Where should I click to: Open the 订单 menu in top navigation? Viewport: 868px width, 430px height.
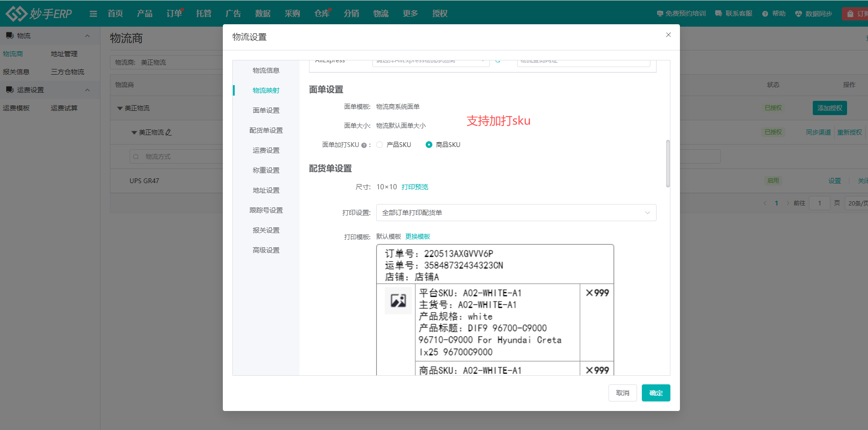[173, 13]
